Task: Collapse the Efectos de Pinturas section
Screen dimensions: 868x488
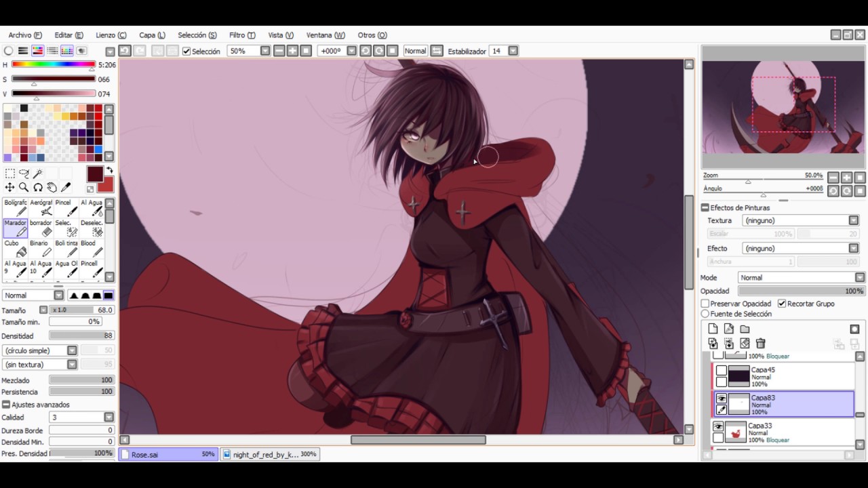Action: (705, 207)
